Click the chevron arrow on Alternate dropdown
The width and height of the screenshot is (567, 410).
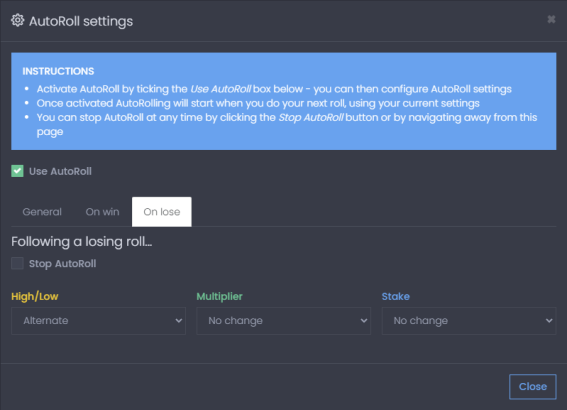pyautogui.click(x=179, y=321)
